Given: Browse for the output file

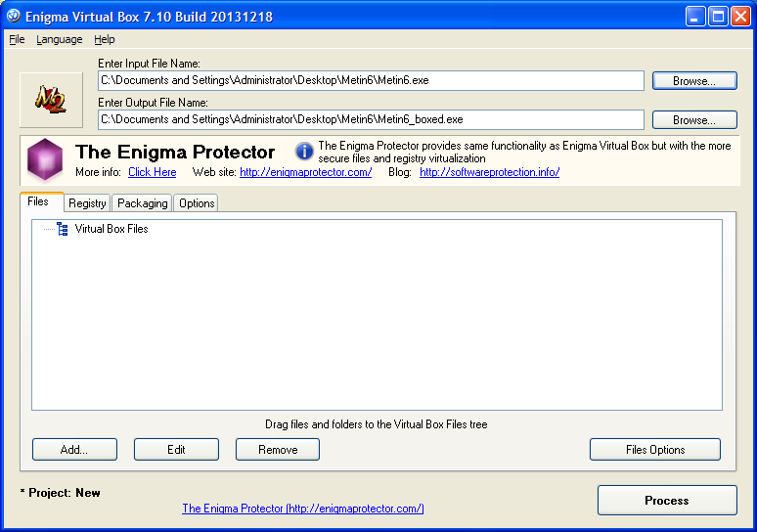Looking at the screenshot, I should [x=694, y=119].
